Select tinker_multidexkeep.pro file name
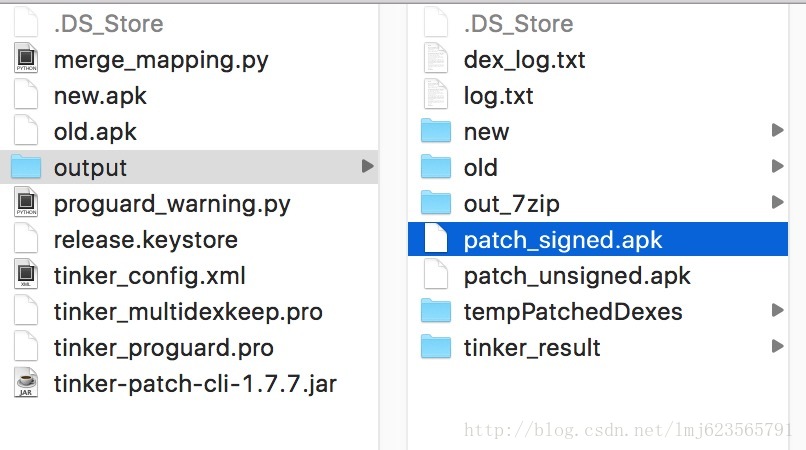Image resolution: width=806 pixels, height=450 pixels. (x=188, y=312)
